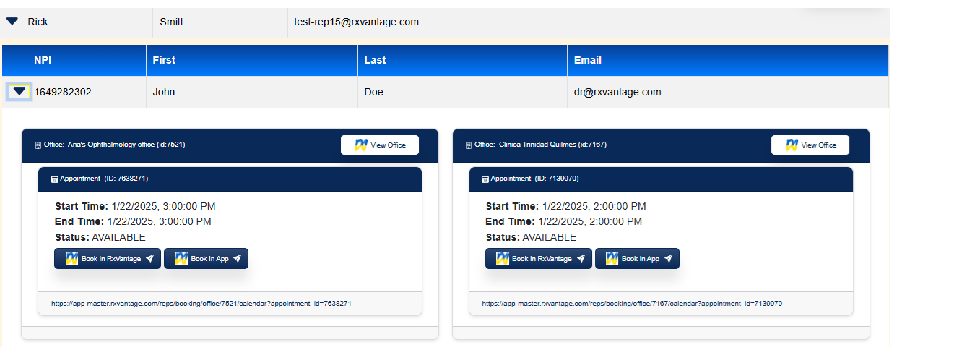
Task: Click Appointment (ID: 7638271) header
Action: 230,179
